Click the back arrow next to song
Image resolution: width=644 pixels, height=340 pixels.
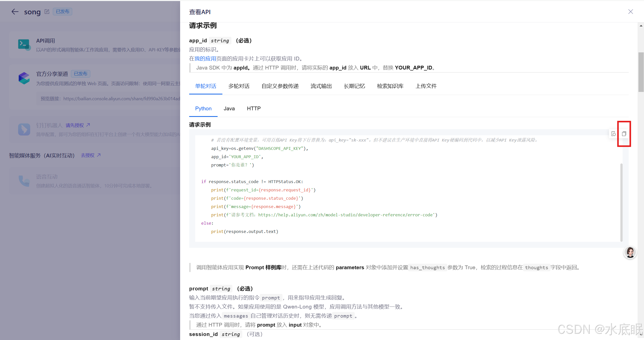pyautogui.click(x=15, y=12)
